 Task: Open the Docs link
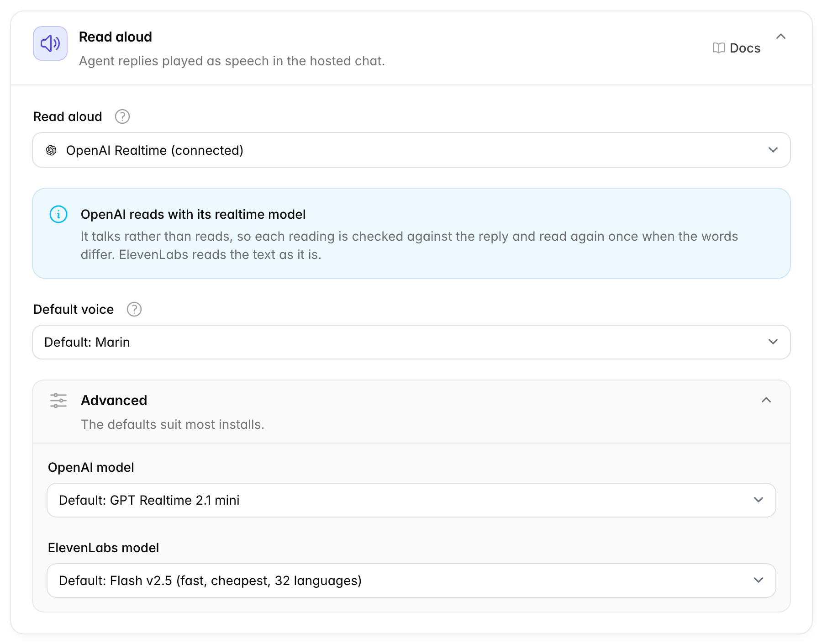[736, 48]
